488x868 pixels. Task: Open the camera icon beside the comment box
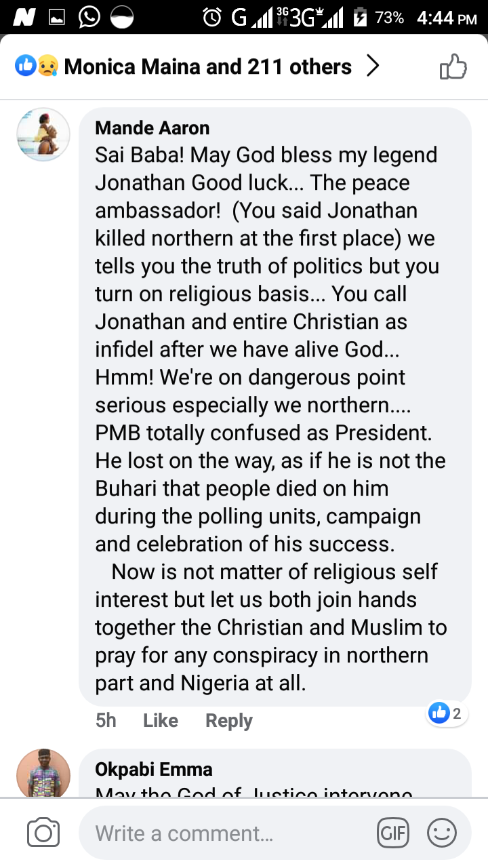click(x=43, y=833)
